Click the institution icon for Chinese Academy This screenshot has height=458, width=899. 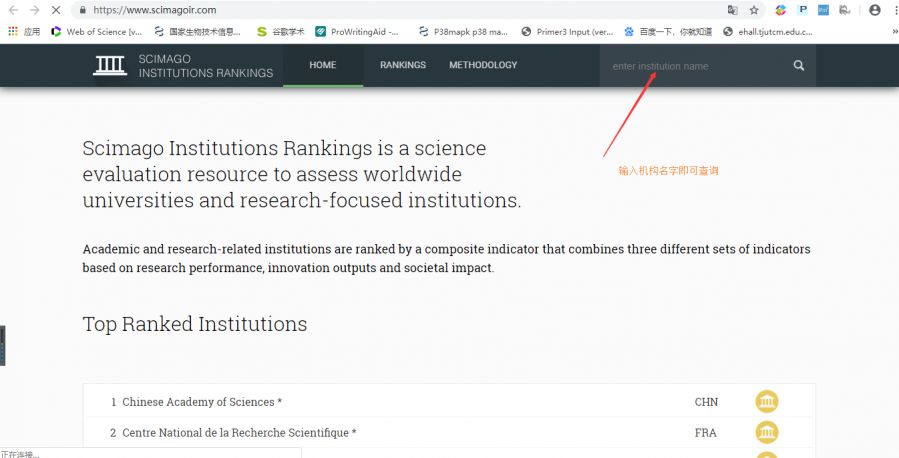pyautogui.click(x=767, y=401)
